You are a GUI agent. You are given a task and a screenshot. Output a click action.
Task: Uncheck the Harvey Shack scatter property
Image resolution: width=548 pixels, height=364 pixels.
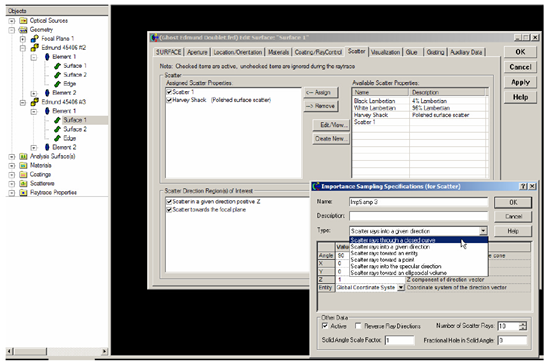[x=169, y=100]
